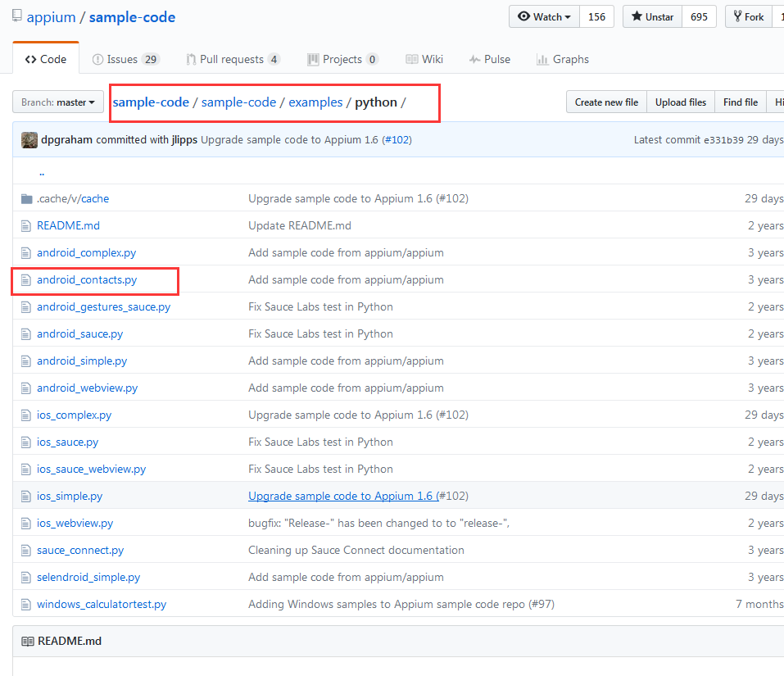The height and width of the screenshot is (676, 784).
Task: Open the .cache/v/cache folder
Action: point(72,198)
